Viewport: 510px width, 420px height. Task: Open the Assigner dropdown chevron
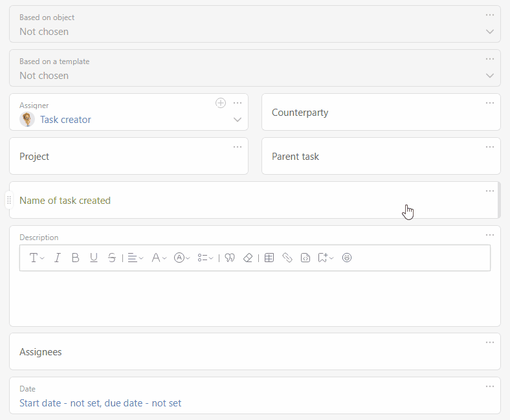tap(238, 119)
